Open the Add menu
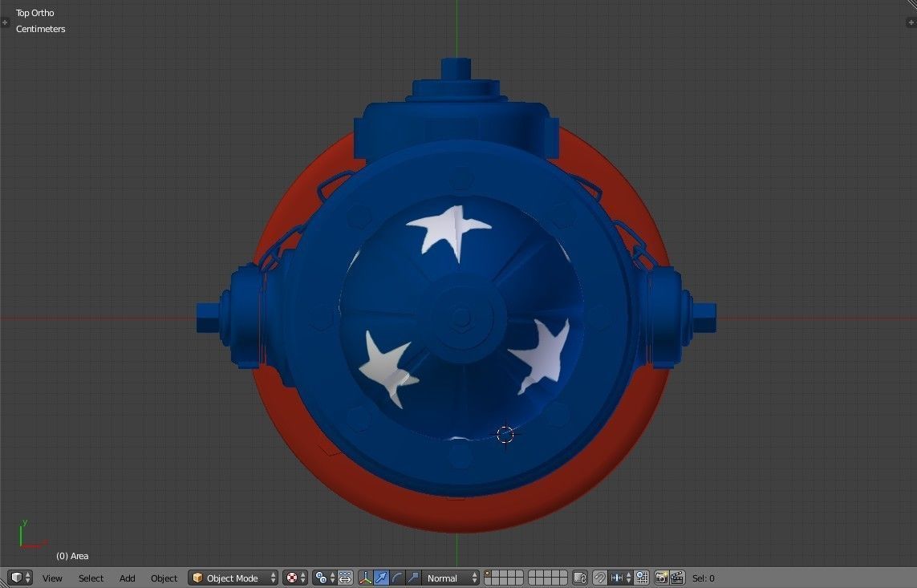The image size is (917, 588). [127, 578]
